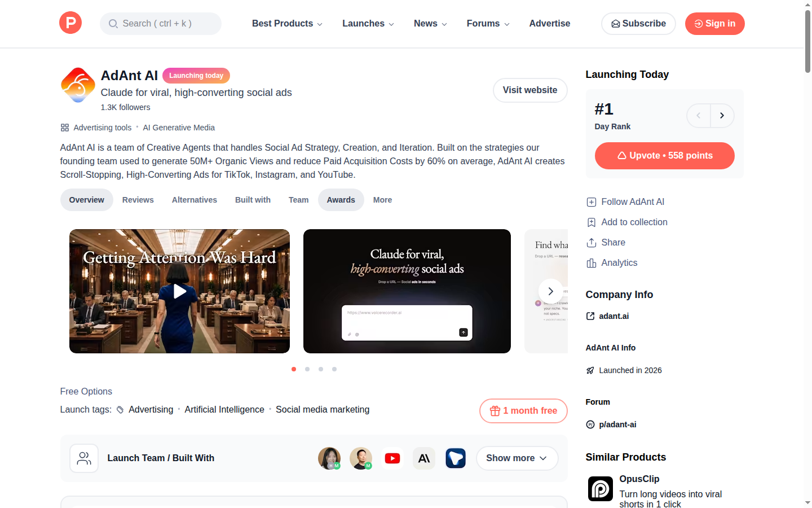
Task: Click the OpusClip similar product title
Action: 639,479
